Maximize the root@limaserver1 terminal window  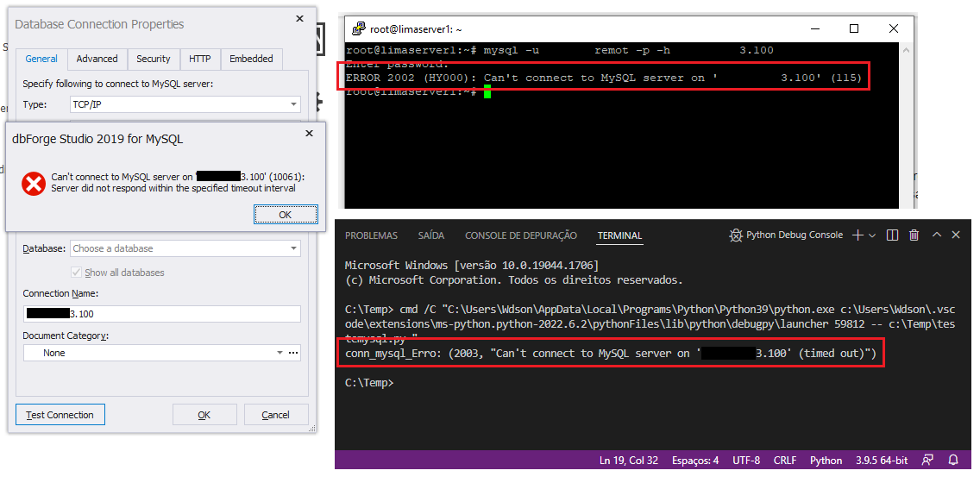pos(854,28)
